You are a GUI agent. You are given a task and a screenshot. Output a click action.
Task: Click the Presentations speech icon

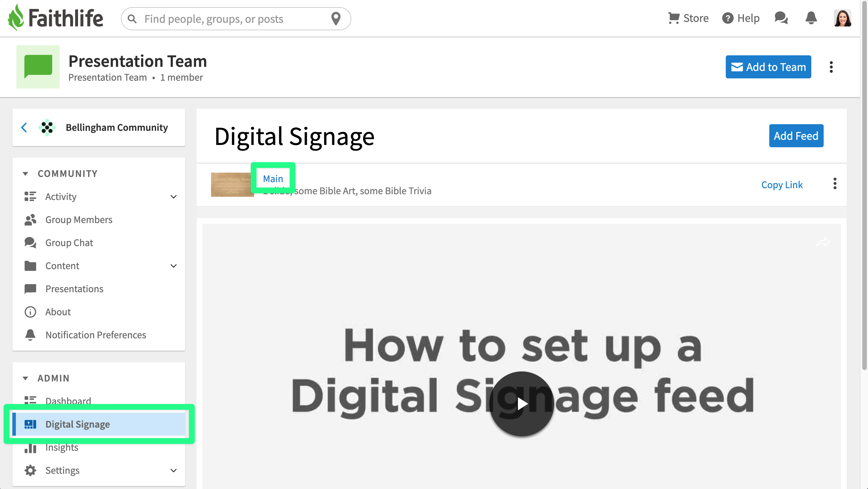[x=30, y=289]
